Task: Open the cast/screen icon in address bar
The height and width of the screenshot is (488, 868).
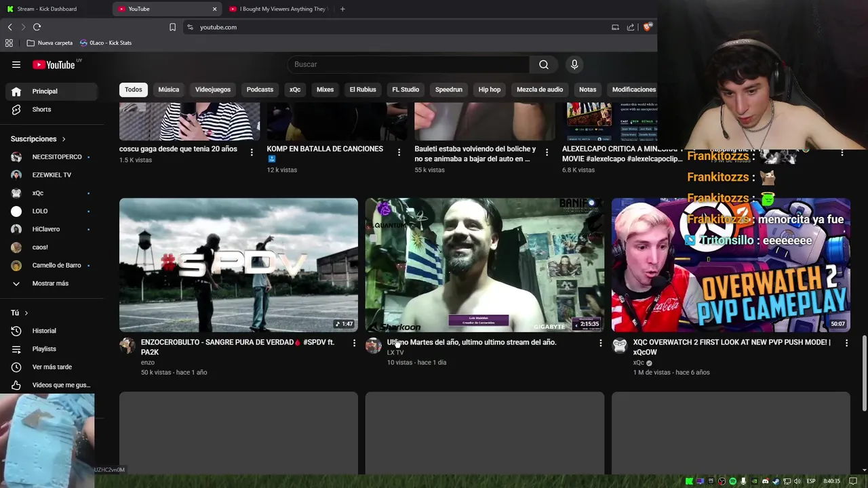Action: click(615, 27)
